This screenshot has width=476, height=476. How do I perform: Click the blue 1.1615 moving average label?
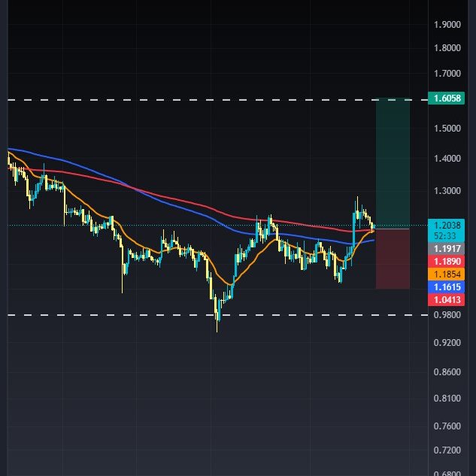point(446,287)
